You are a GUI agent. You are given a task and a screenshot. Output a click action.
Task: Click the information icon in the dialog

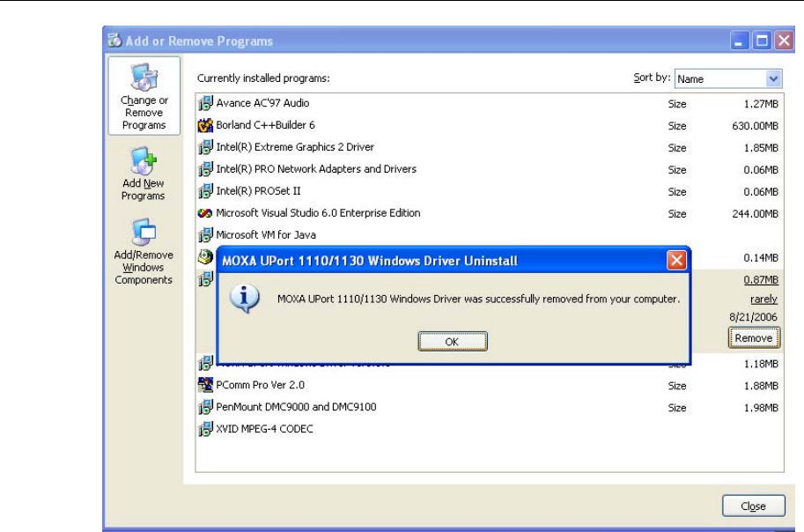tap(244, 298)
